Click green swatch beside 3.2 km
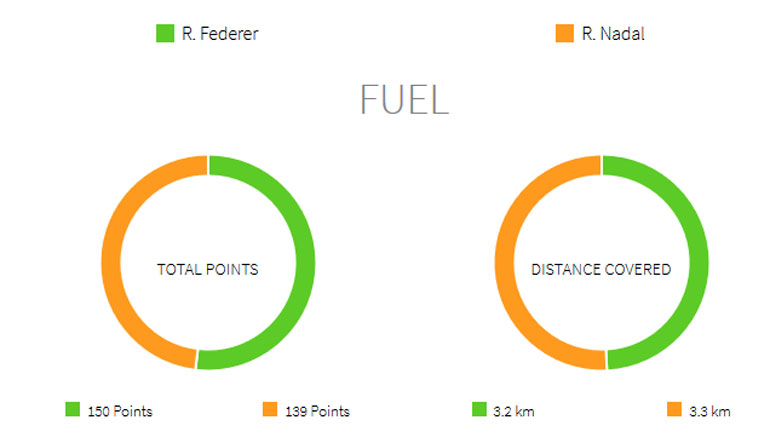770x443 pixels. (478, 410)
